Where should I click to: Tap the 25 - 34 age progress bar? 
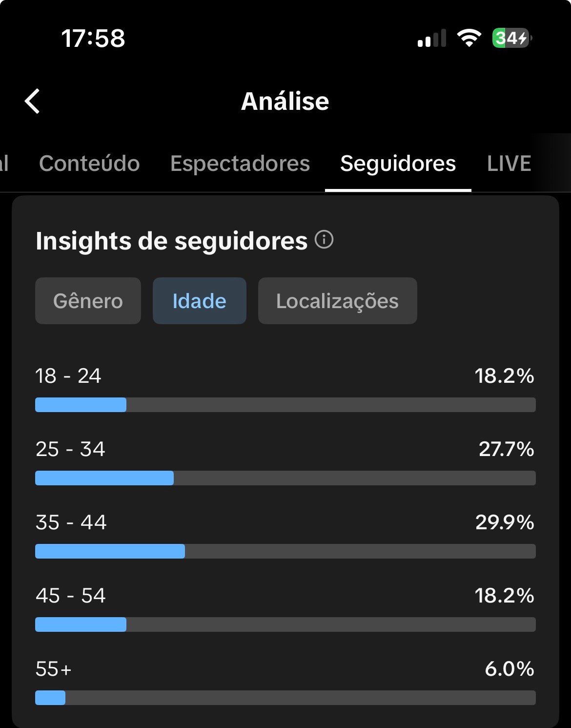pyautogui.click(x=285, y=478)
